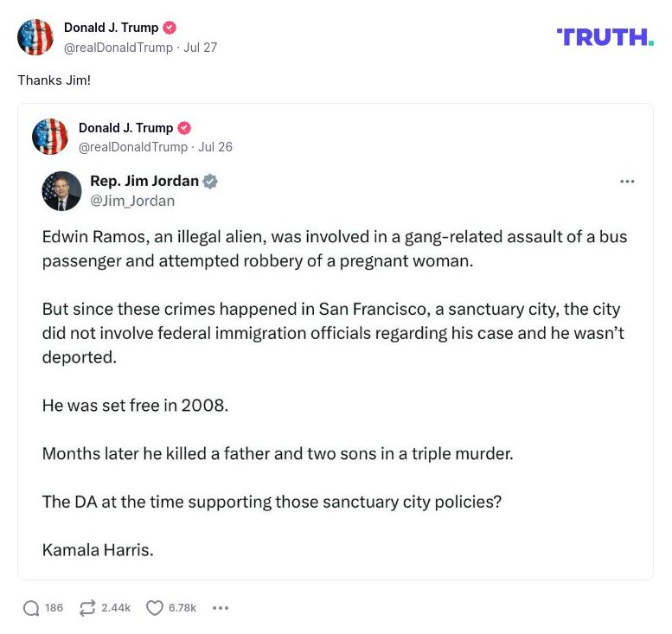Image resolution: width=672 pixels, height=634 pixels.
Task: Click the quoted post's Trump avatar
Action: pos(50,137)
